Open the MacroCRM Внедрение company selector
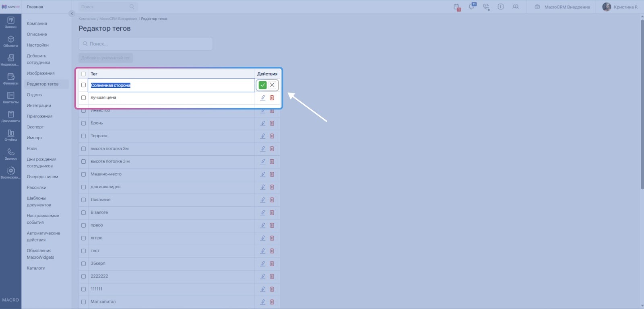Viewport: 644px width, 309px height. [562, 7]
